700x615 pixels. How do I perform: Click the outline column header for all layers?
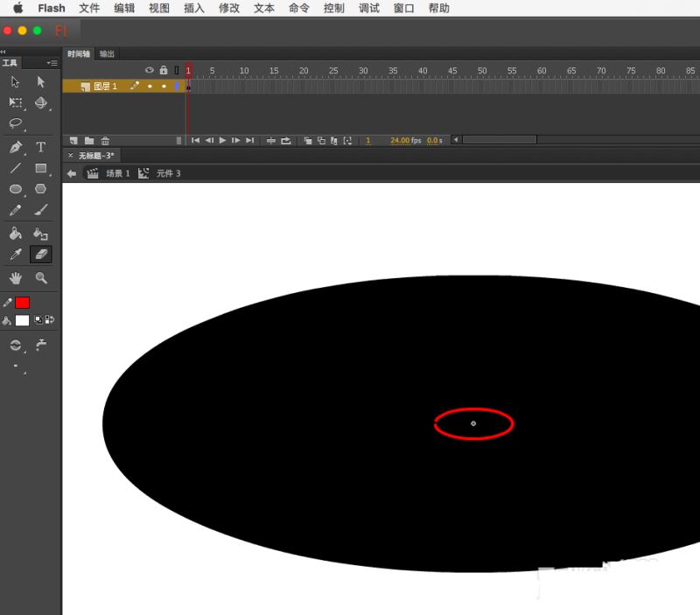pos(177,70)
